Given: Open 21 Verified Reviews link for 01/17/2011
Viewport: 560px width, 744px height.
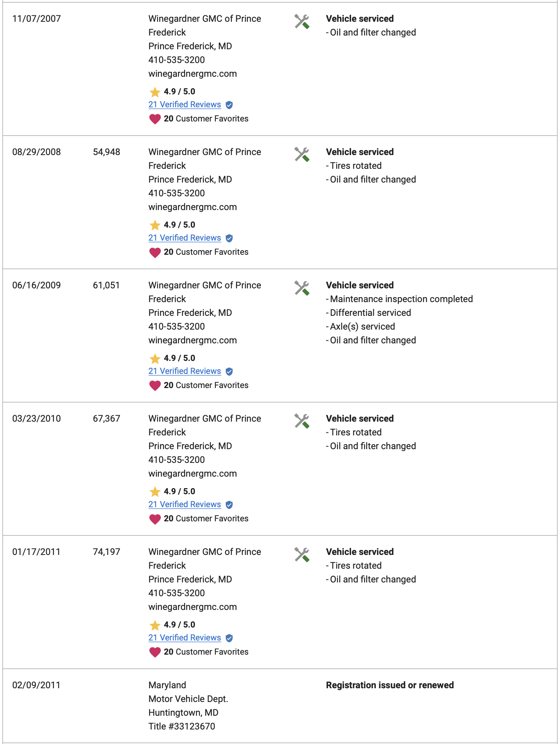Looking at the screenshot, I should click(185, 637).
